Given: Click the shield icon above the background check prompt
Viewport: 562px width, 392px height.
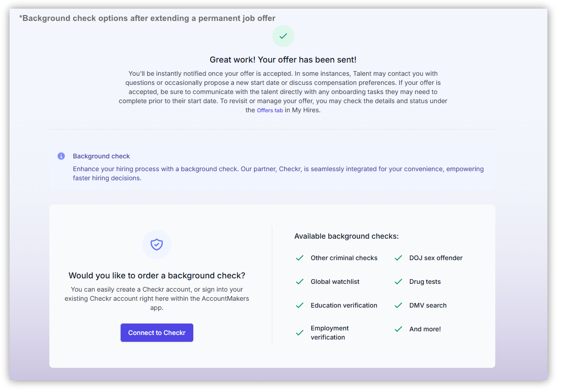Looking at the screenshot, I should click(157, 245).
